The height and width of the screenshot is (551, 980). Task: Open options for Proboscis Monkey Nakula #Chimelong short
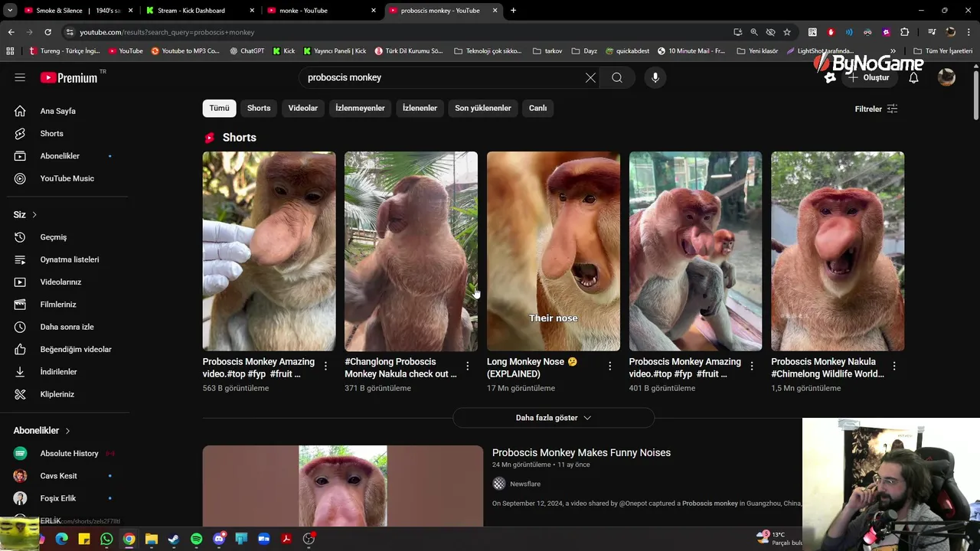tap(893, 366)
